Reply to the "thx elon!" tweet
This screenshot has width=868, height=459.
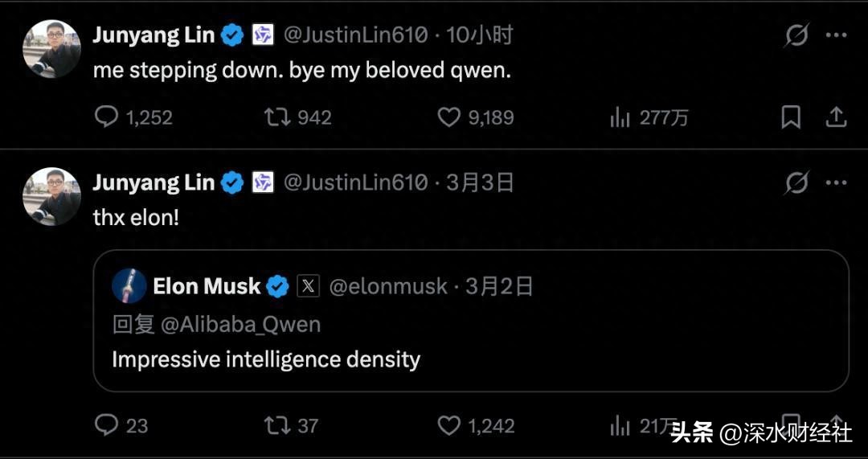click(x=107, y=425)
